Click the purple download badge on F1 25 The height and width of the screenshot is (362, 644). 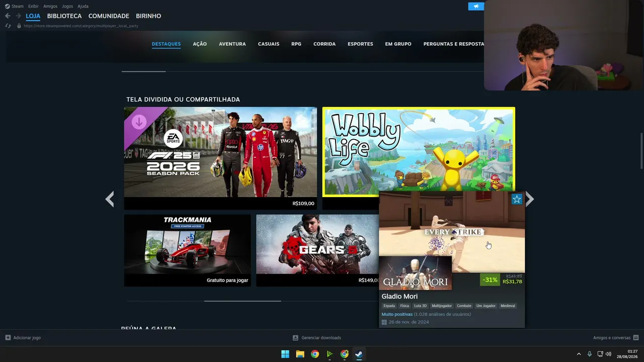(x=139, y=122)
